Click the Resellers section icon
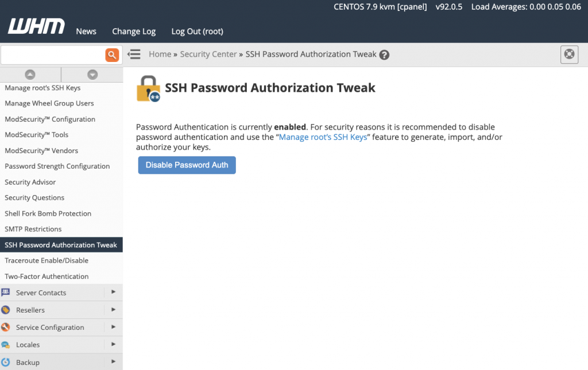The image size is (588, 370). point(6,310)
